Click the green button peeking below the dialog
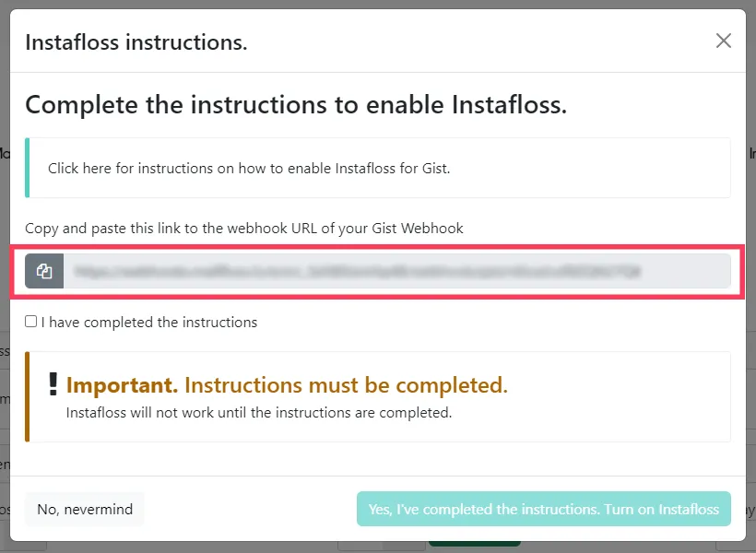The image size is (756, 553). [x=475, y=544]
